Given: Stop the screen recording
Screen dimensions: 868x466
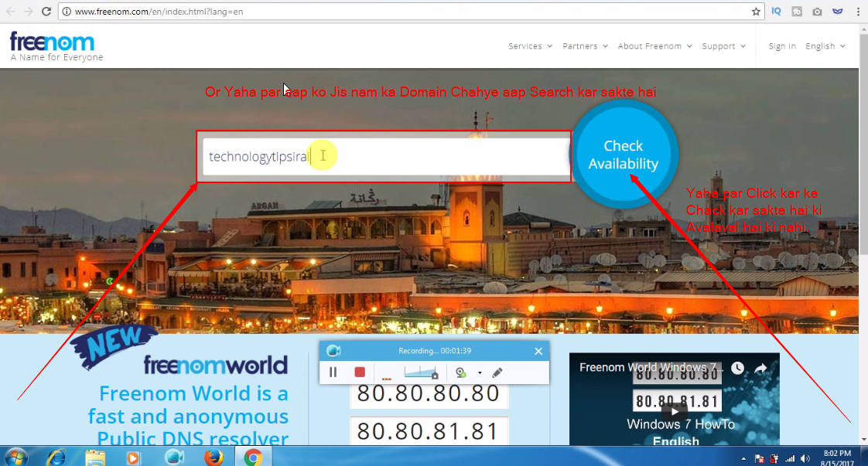Looking at the screenshot, I should 360,372.
